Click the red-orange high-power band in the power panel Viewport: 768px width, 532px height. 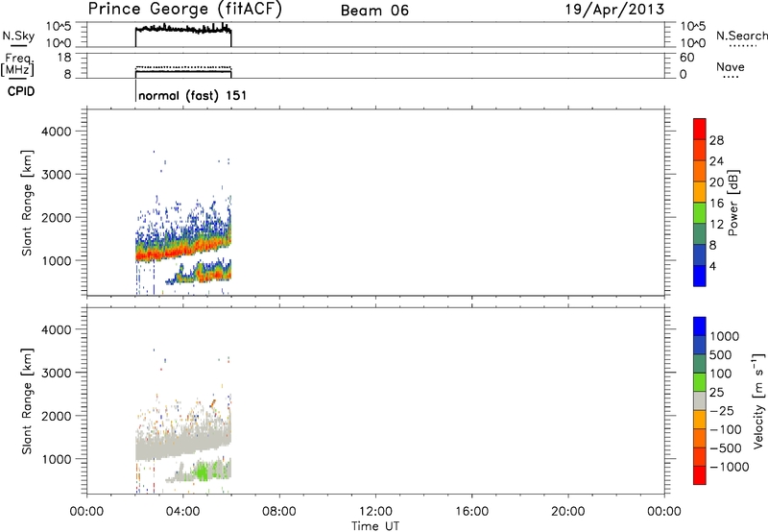pyautogui.click(x=181, y=250)
